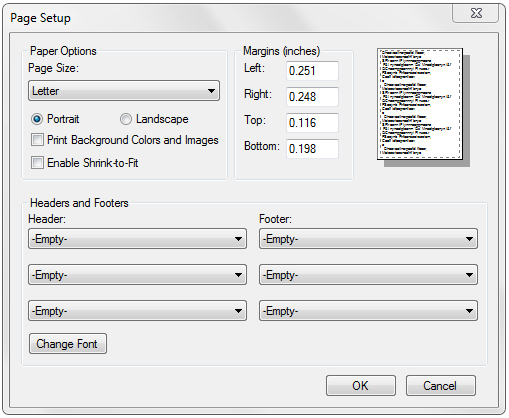The height and width of the screenshot is (418, 509).
Task: Open the second Header dropdown
Action: pos(137,275)
